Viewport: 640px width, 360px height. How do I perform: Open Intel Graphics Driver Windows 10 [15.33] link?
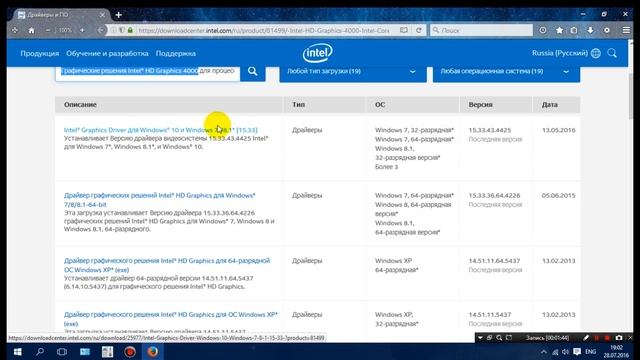click(x=160, y=130)
